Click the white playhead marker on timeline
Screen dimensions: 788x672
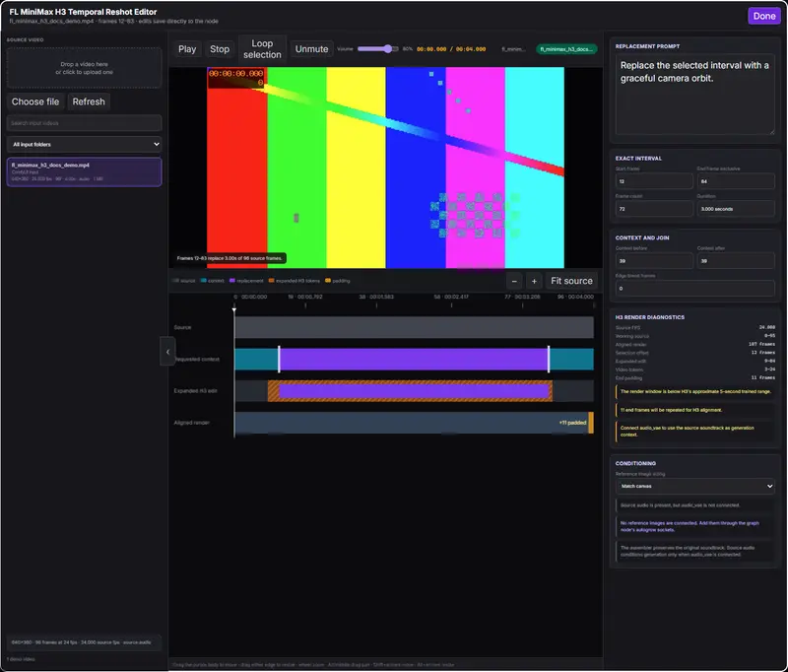coord(234,309)
